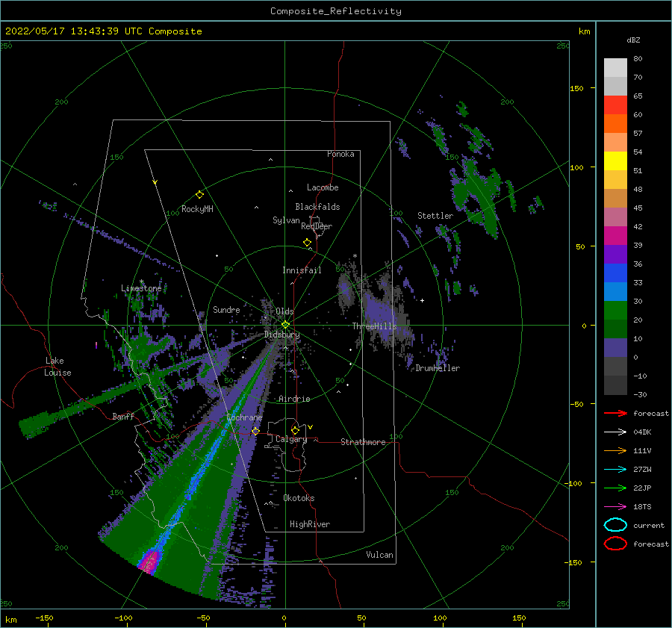Pick the cyan 27ZW arrow symbol
Viewport: 672px width, 628px height.
615,470
